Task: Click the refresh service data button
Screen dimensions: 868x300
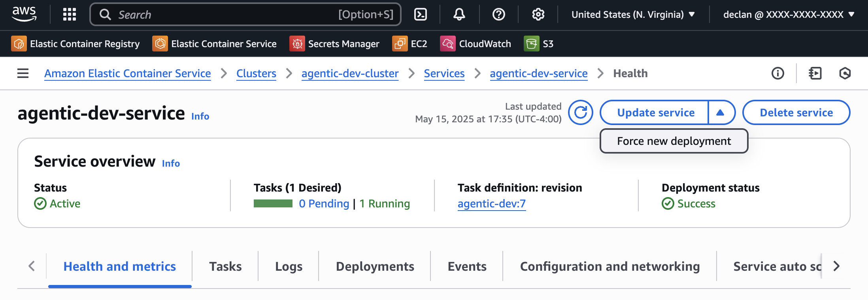Action: [x=580, y=112]
